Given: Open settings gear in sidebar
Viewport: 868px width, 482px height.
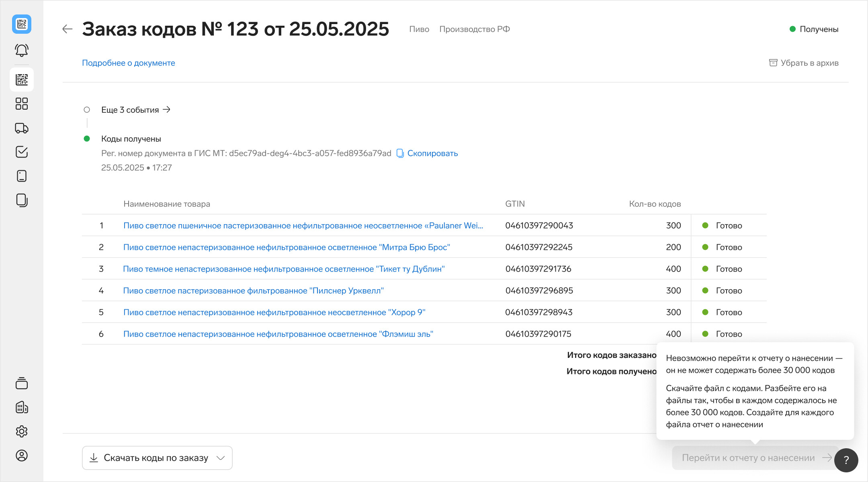Looking at the screenshot, I should pos(22,431).
